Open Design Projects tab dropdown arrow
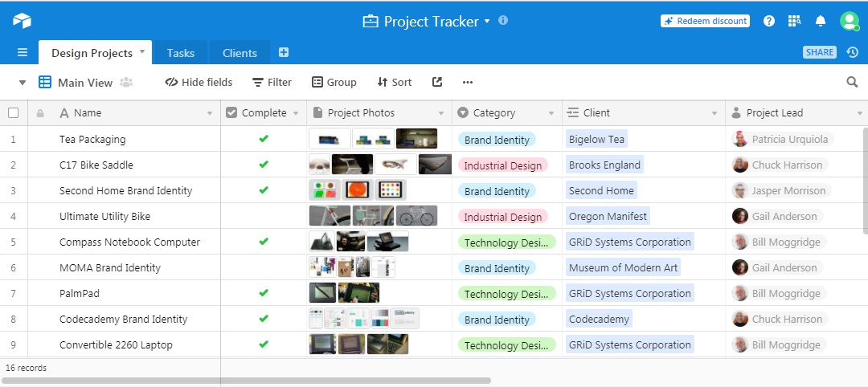Screen dimensions: 868x387 142,51
